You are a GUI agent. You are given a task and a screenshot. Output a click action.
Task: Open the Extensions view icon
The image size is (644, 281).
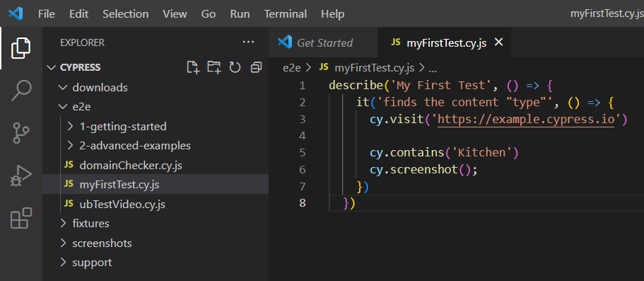click(x=21, y=218)
